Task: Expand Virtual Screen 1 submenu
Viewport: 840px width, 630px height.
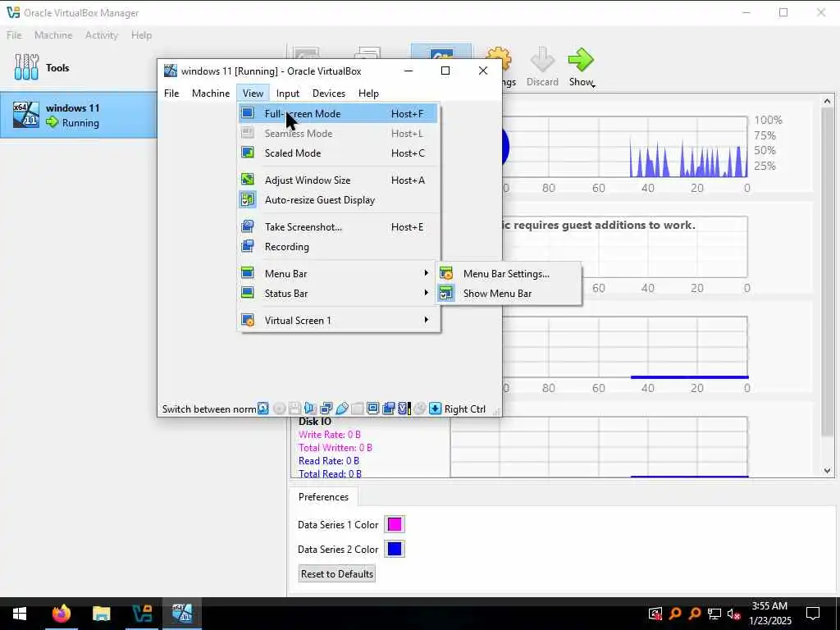Action: coord(338,320)
